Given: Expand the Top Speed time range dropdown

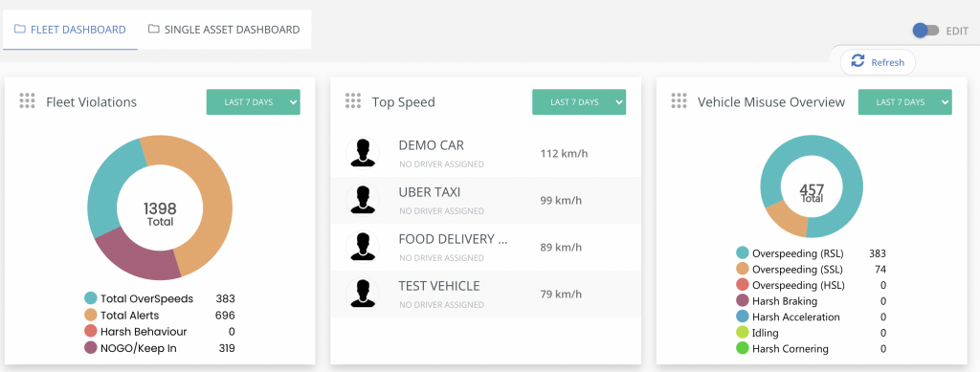Looking at the screenshot, I should 579,102.
